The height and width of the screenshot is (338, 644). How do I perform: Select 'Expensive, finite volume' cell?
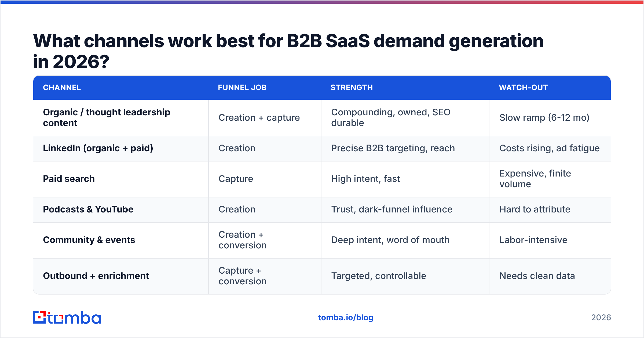(x=550, y=179)
